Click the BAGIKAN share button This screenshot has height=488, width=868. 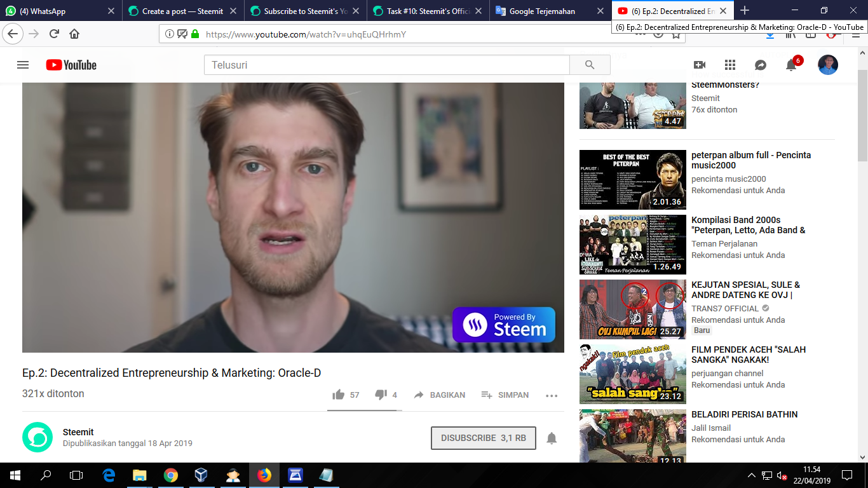(439, 395)
